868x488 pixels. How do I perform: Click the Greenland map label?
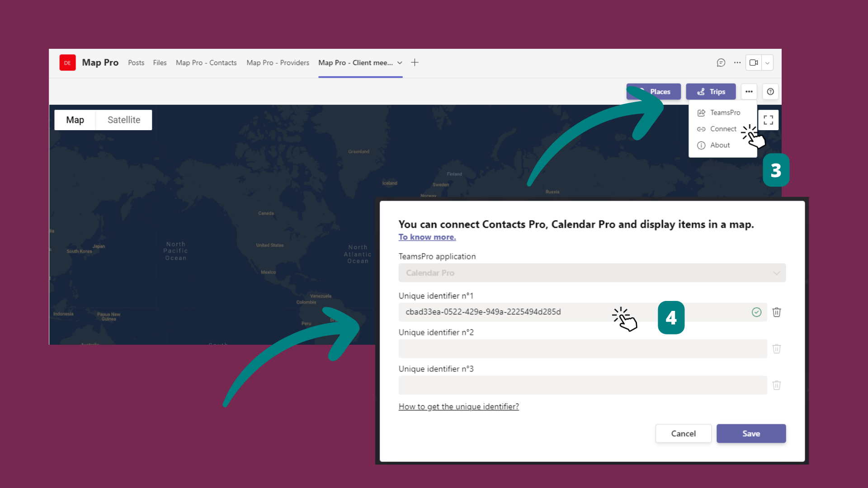point(359,152)
